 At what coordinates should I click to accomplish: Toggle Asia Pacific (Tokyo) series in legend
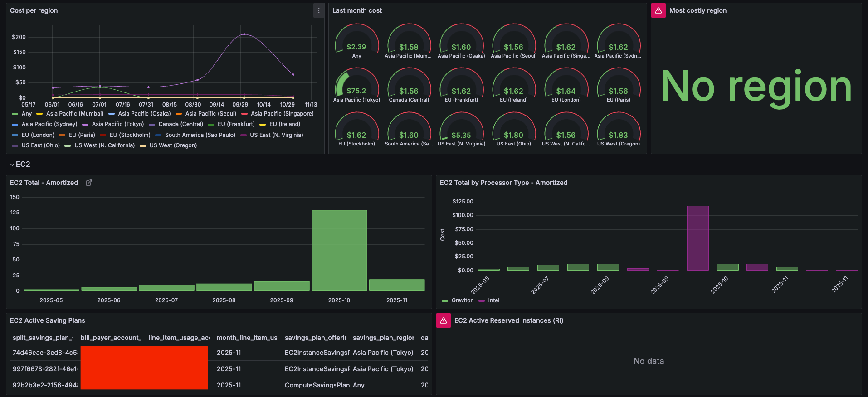(117, 124)
